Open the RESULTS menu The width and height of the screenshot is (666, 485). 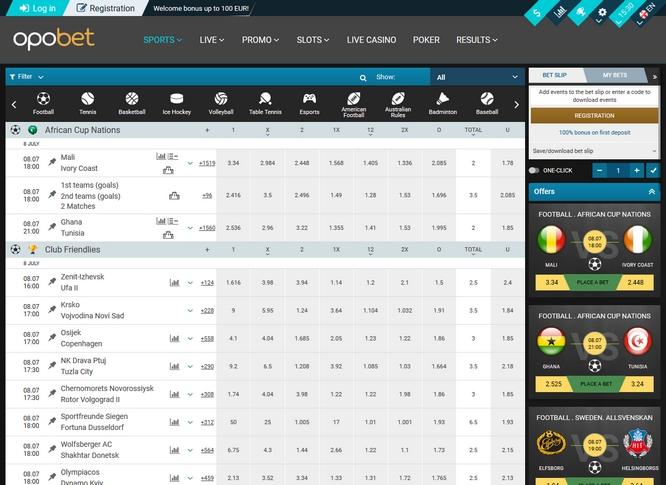click(x=477, y=40)
